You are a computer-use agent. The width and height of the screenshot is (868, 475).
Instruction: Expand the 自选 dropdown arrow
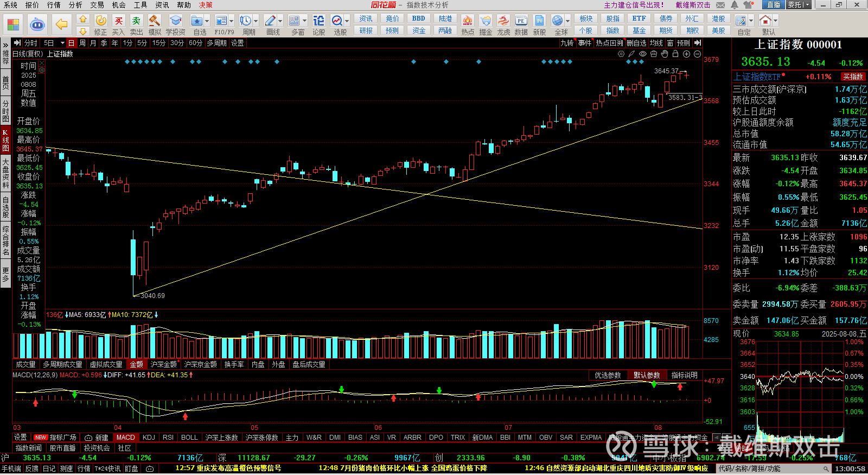207,22
